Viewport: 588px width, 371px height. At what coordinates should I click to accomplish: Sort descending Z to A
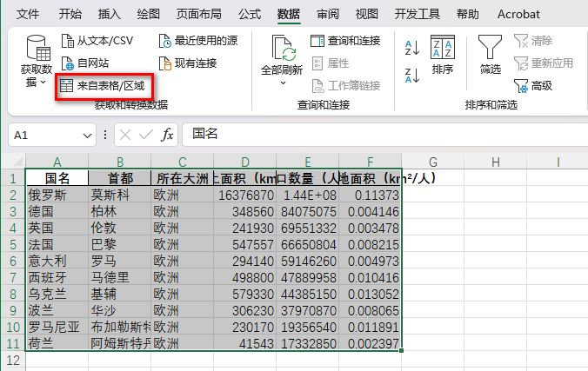point(412,76)
